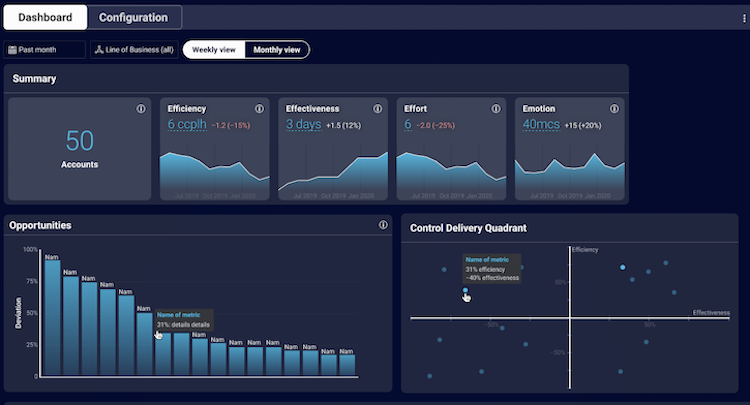
Task: Click the calendar icon in Past month
Action: (12, 50)
